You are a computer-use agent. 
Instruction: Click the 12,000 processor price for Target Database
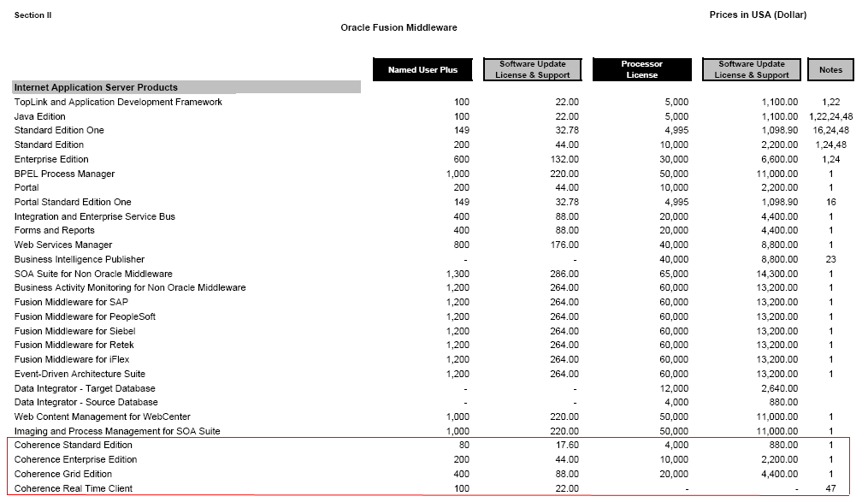coord(674,388)
